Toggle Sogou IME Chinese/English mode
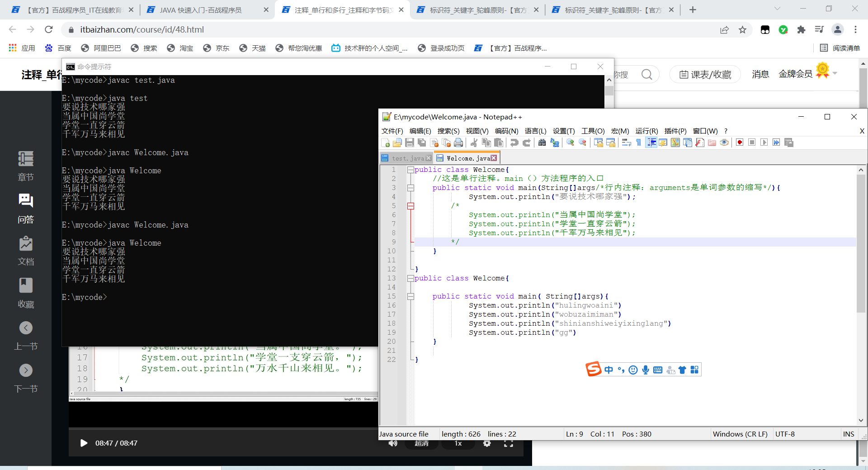 click(609, 370)
